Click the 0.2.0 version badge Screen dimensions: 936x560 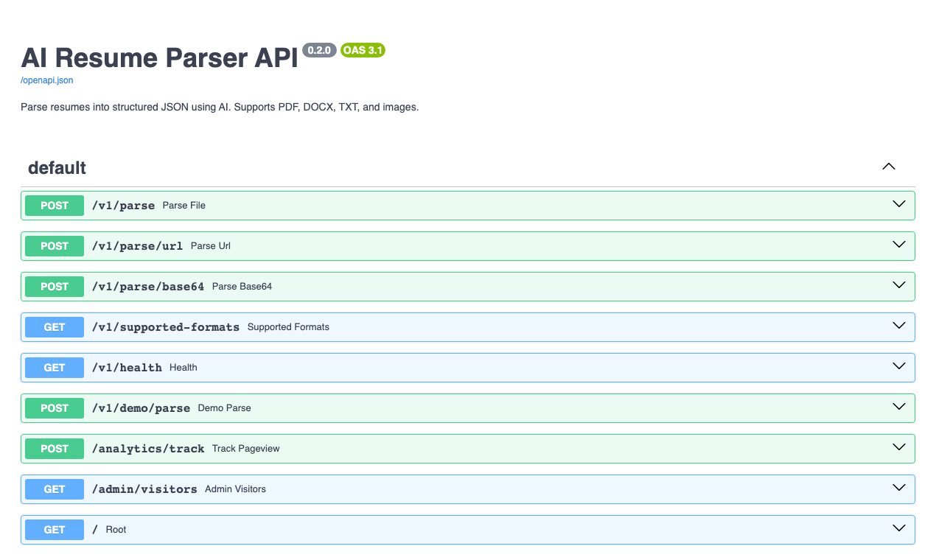click(x=319, y=50)
